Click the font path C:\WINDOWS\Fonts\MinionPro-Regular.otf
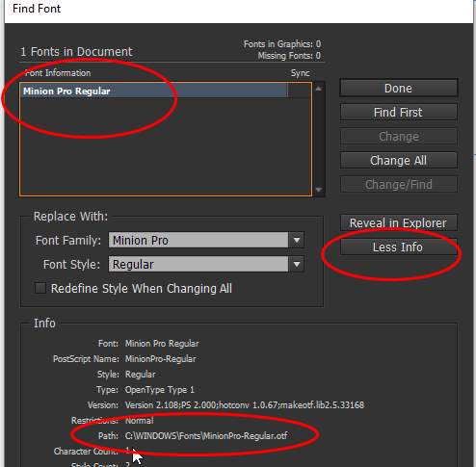This screenshot has height=467, width=476. point(206,436)
